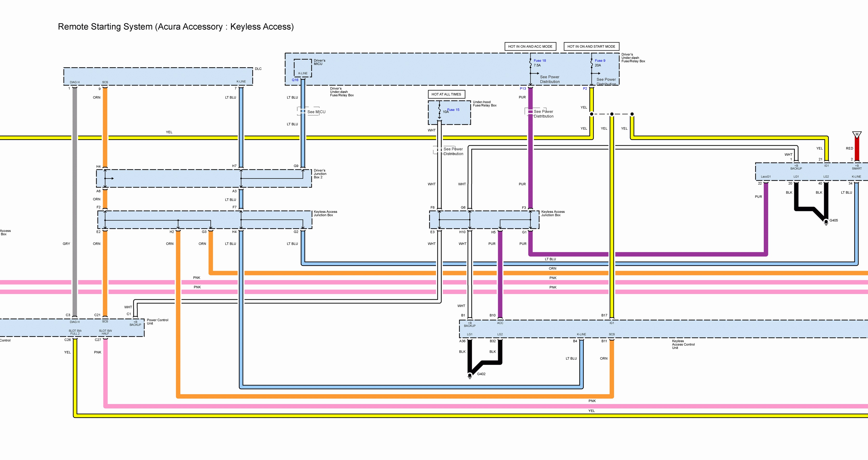Click the HOT AT ALL TIMES label
Image resolution: width=868 pixels, height=460 pixels.
point(446,94)
